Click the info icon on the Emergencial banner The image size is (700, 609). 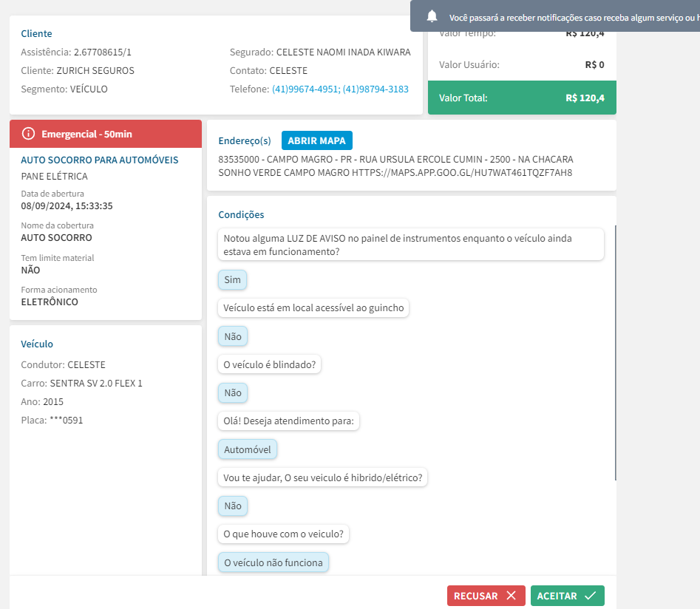point(29,134)
